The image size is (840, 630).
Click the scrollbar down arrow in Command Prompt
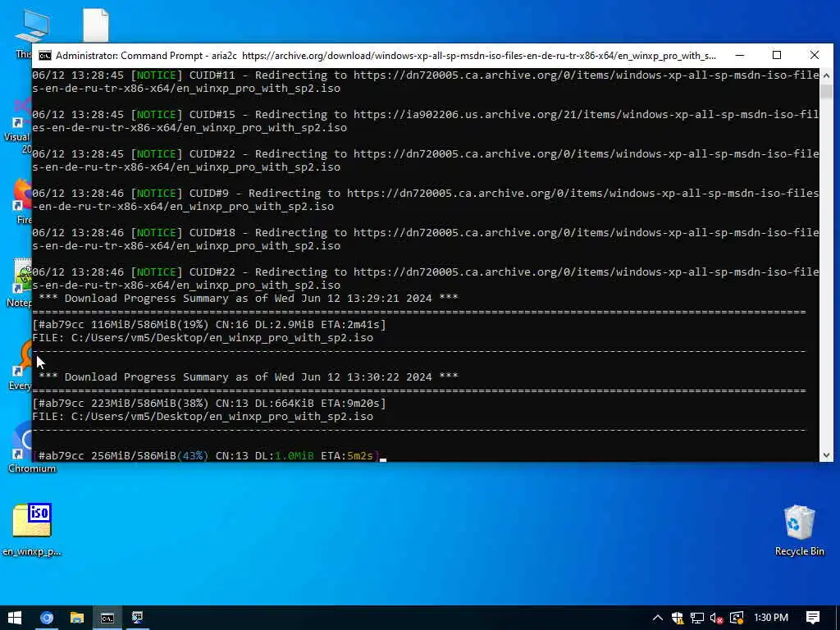[x=826, y=454]
